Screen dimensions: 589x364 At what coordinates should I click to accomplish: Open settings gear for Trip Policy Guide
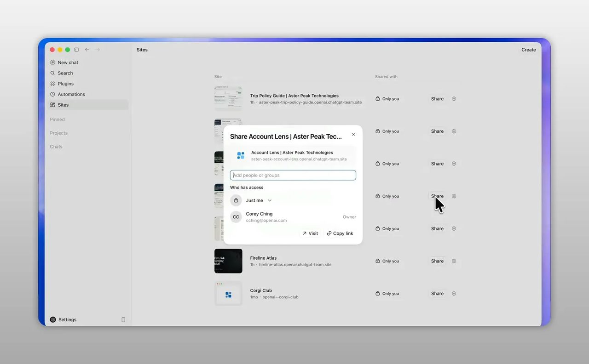[x=454, y=99]
